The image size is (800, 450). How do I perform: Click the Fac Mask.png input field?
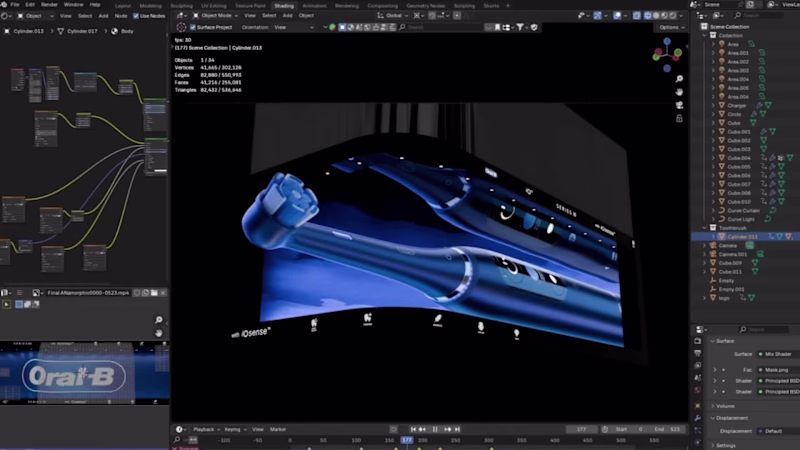click(x=778, y=370)
